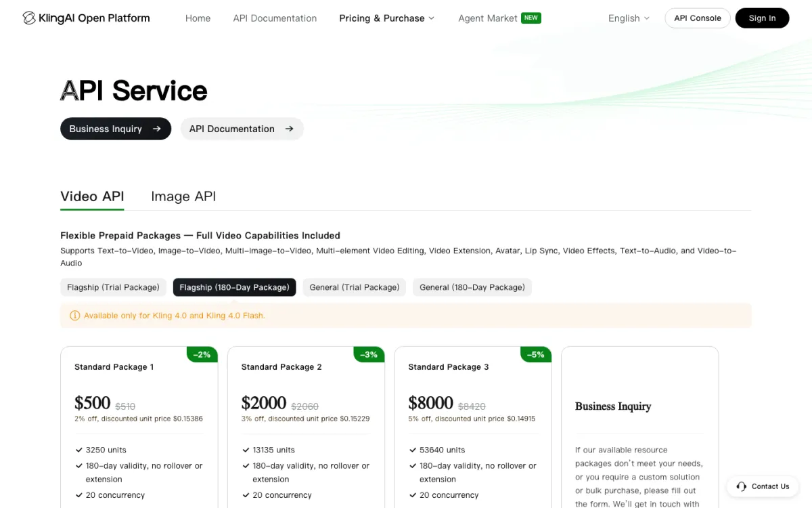Select Flagship (180-Day Package) option
The image size is (812, 508).
234,287
